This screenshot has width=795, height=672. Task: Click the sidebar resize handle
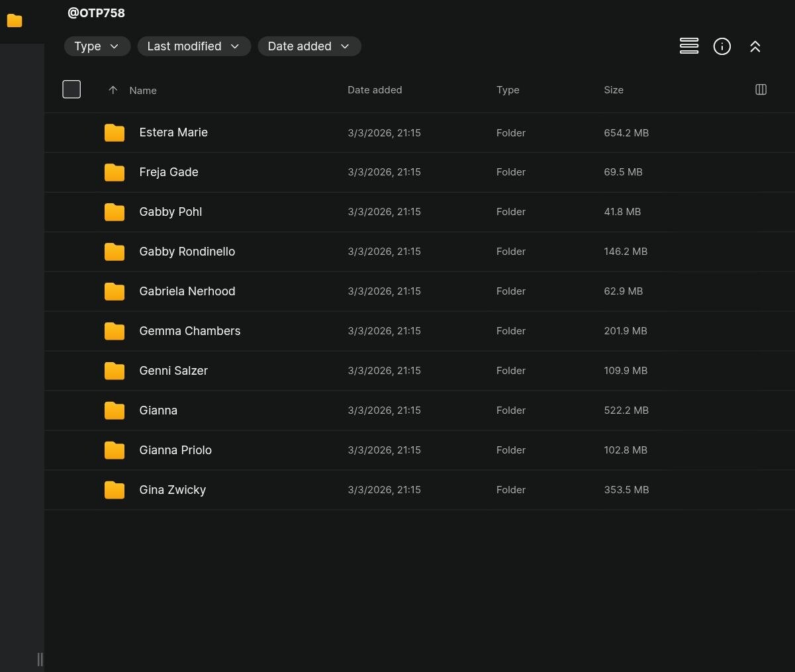pos(40,659)
